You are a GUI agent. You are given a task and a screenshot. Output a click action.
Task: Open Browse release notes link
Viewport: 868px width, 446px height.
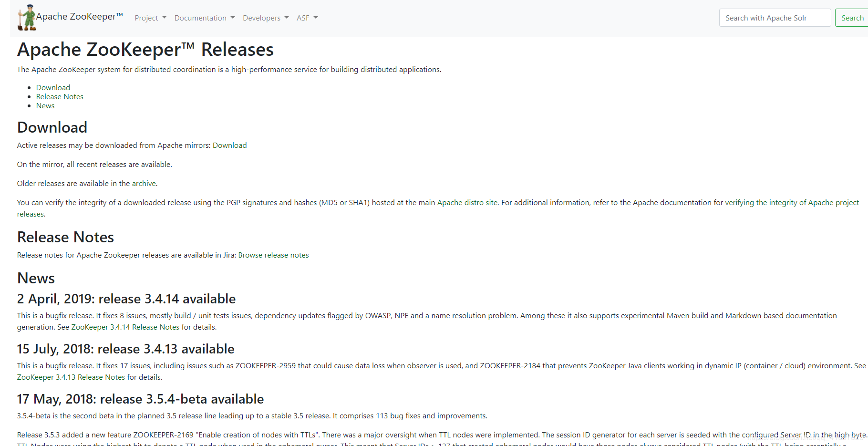(x=274, y=255)
